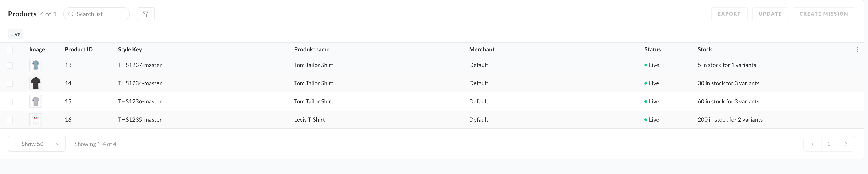
Task: Click the Export button
Action: pyautogui.click(x=729, y=14)
